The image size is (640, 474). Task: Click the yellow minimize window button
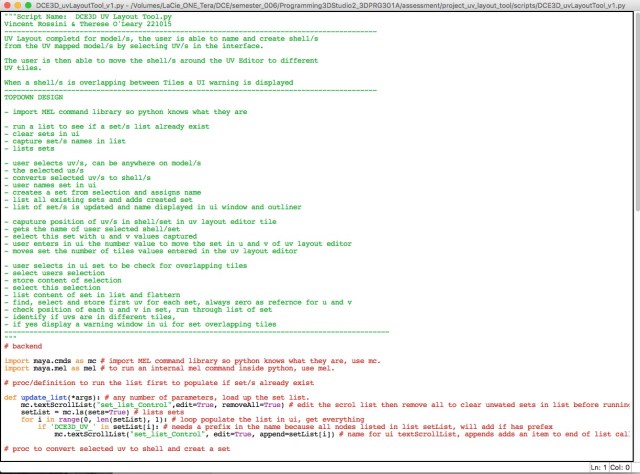(21, 6)
